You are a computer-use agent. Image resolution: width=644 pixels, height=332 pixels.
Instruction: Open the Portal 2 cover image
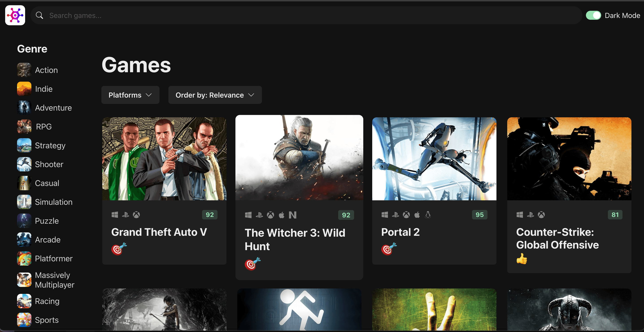pos(434,159)
